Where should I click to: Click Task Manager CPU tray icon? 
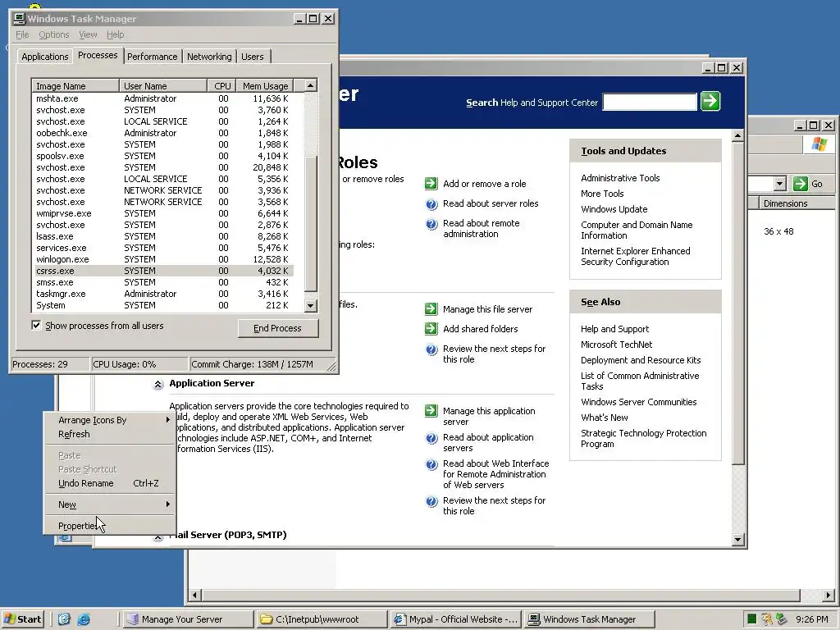click(751, 619)
